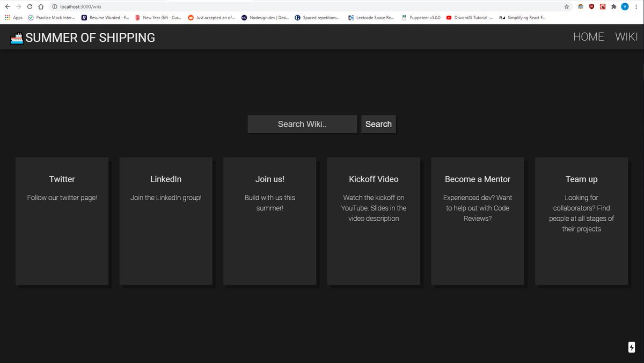Open the Leetcode Space Re... bookmark

[x=371, y=17]
